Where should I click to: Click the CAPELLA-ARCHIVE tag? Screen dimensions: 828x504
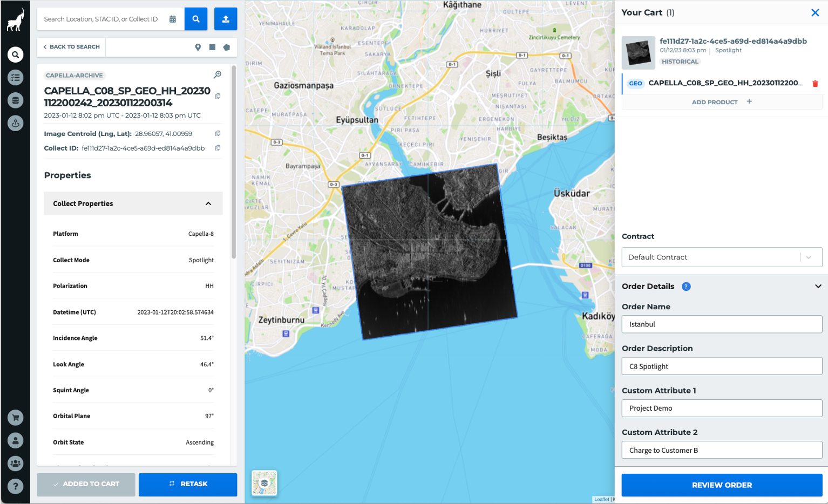click(74, 76)
